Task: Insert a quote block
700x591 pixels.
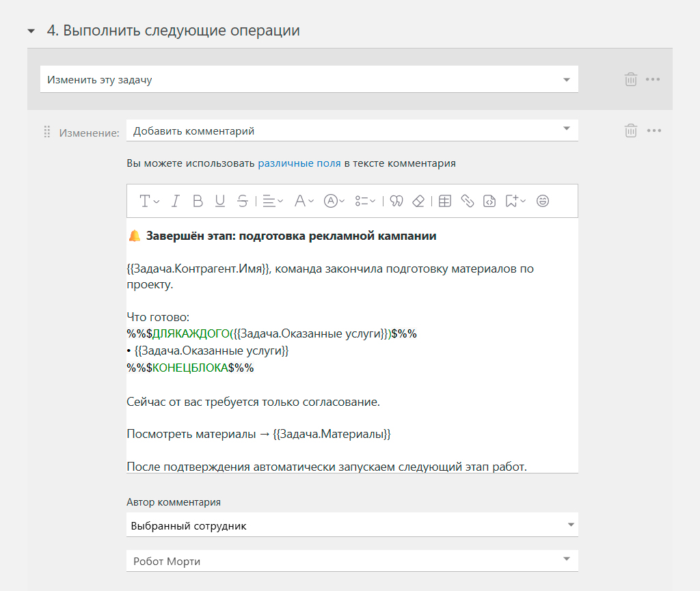Action: (x=396, y=201)
